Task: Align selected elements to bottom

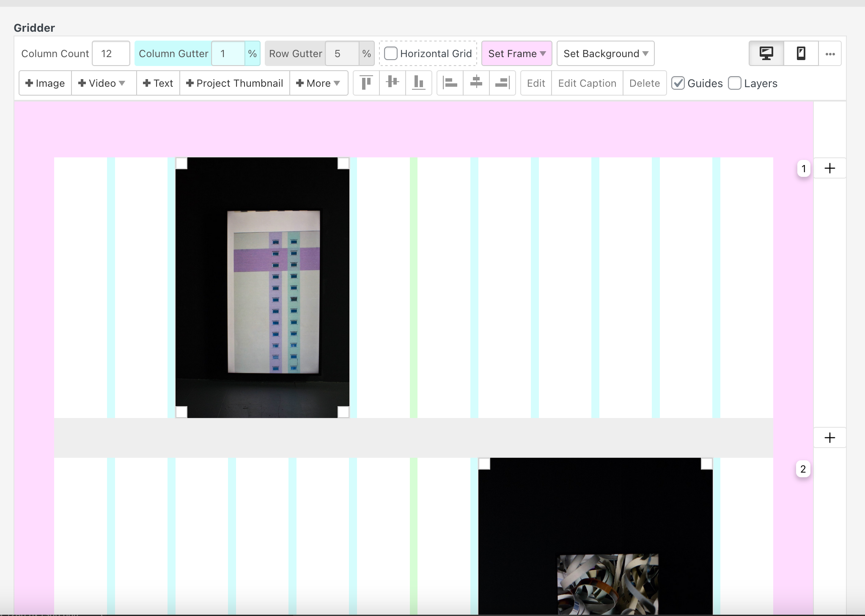Action: (418, 83)
